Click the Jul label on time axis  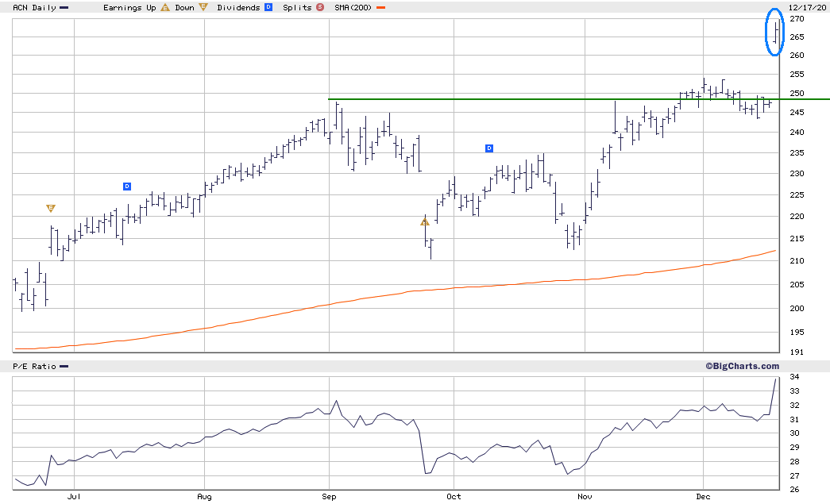pos(74,497)
